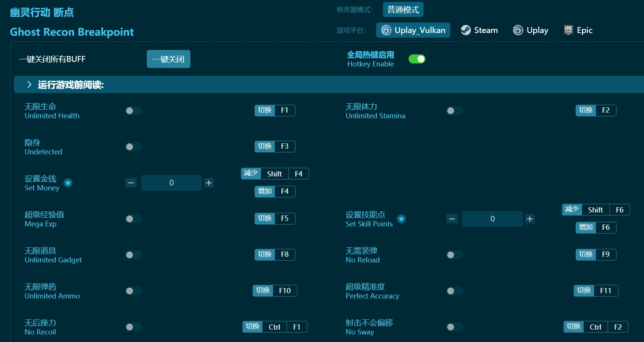The width and height of the screenshot is (644, 342).
Task: Click Set Money 增加 F4 hotkey
Action: click(275, 191)
